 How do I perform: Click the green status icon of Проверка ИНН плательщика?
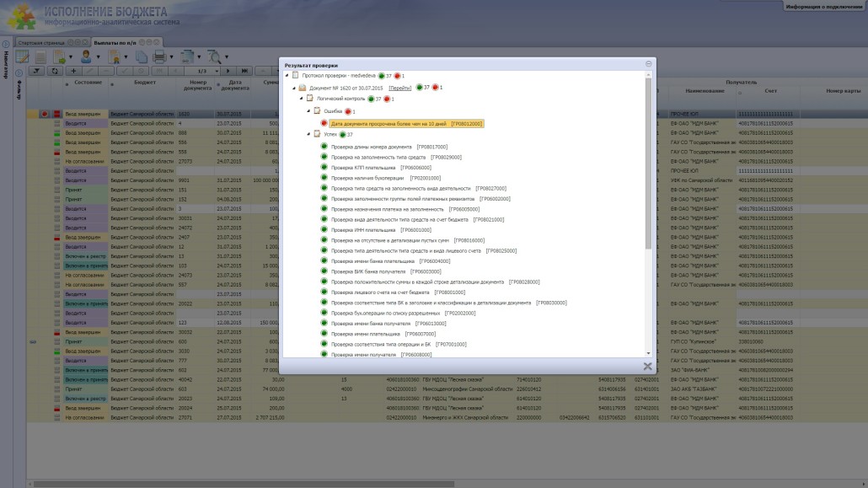tap(324, 229)
